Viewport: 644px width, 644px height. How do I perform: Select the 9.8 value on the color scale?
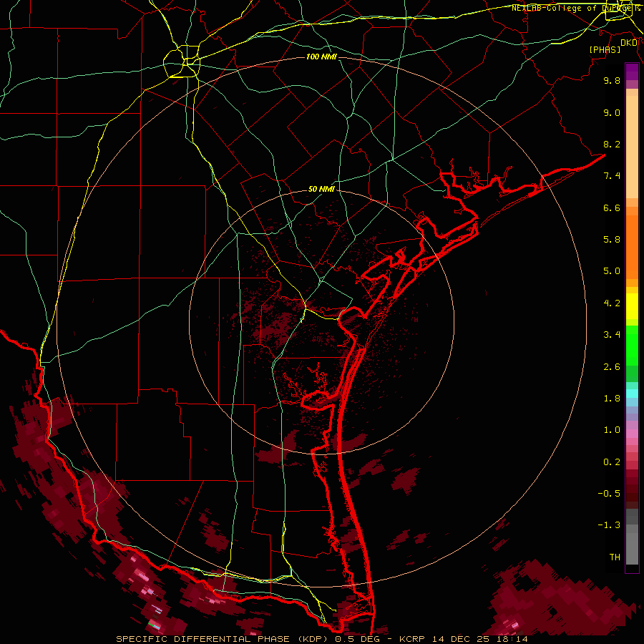pos(612,80)
